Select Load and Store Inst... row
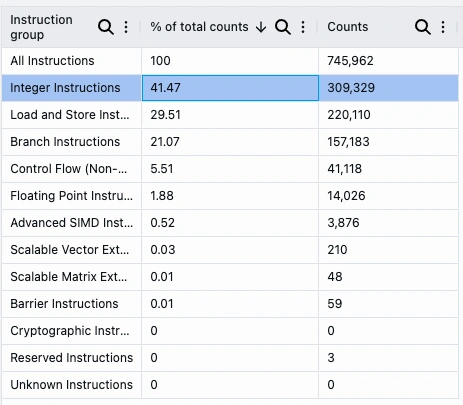 230,115
